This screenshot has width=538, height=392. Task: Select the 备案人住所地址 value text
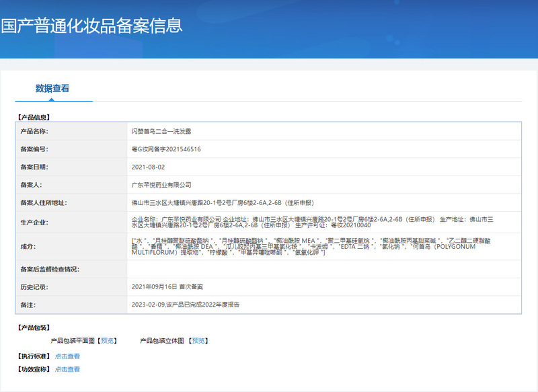pyautogui.click(x=223, y=202)
